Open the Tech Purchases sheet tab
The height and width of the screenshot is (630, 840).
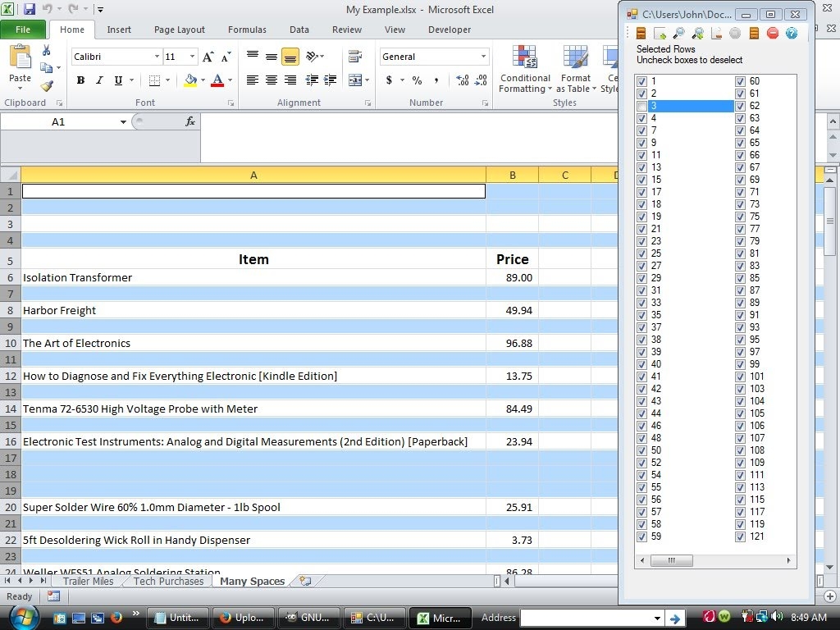[x=169, y=582]
